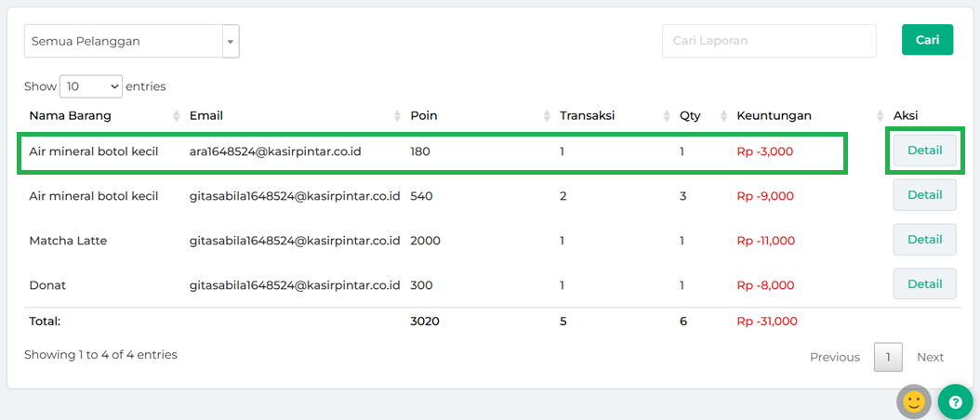Go to Previous page of results

click(834, 357)
